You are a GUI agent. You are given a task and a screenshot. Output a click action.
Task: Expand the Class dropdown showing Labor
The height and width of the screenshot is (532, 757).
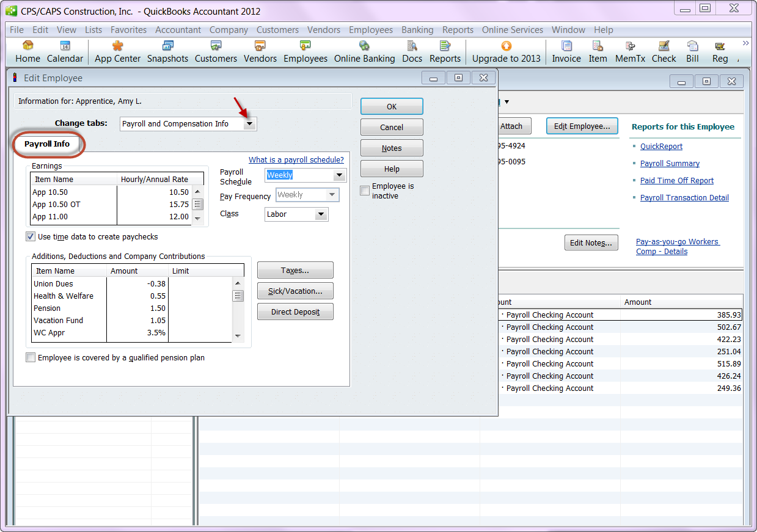(320, 214)
